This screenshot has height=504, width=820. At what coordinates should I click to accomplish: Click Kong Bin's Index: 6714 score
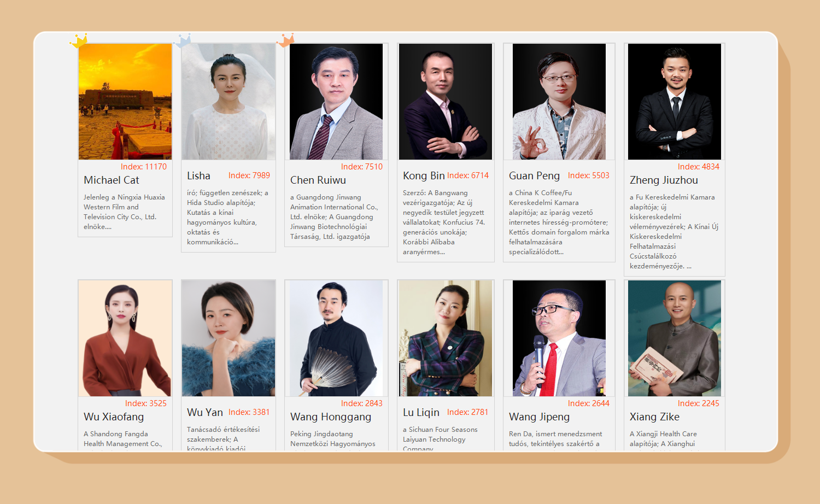[468, 175]
